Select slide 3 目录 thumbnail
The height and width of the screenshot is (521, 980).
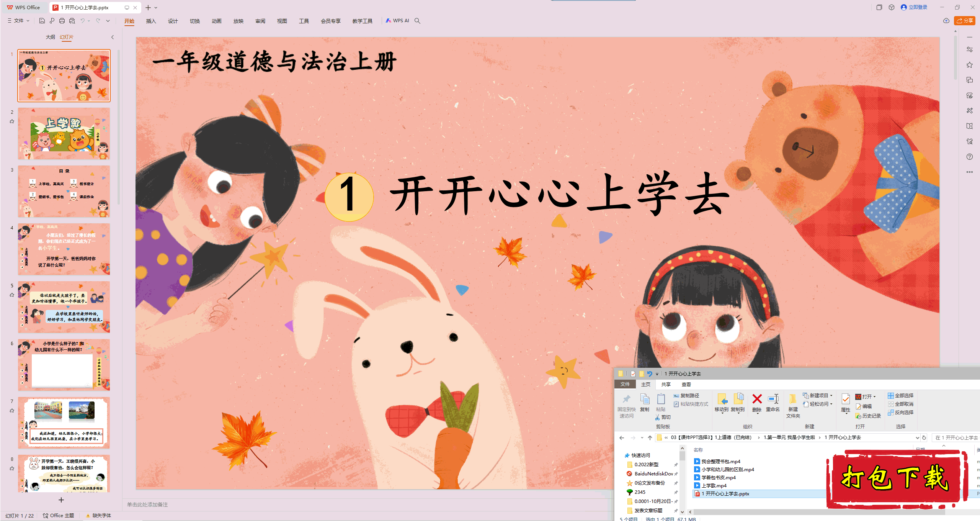[64, 191]
